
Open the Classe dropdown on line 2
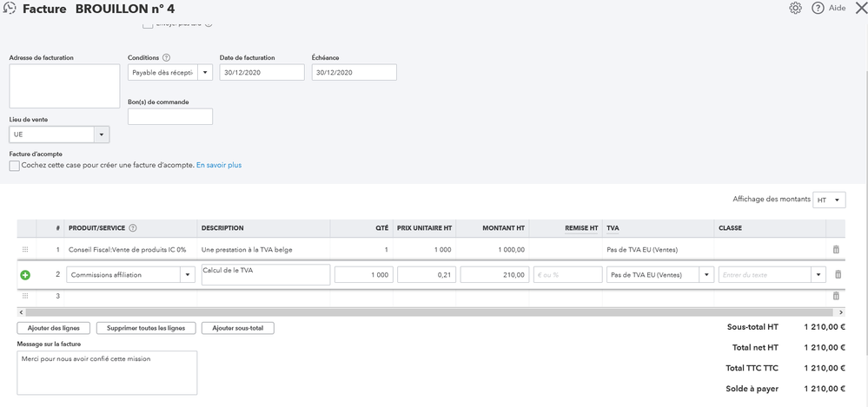[818, 275]
